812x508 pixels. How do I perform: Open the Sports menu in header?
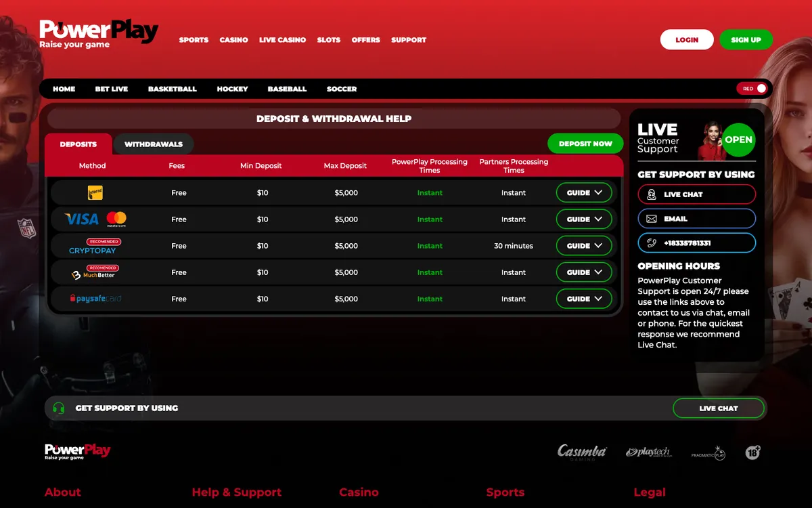tap(194, 40)
